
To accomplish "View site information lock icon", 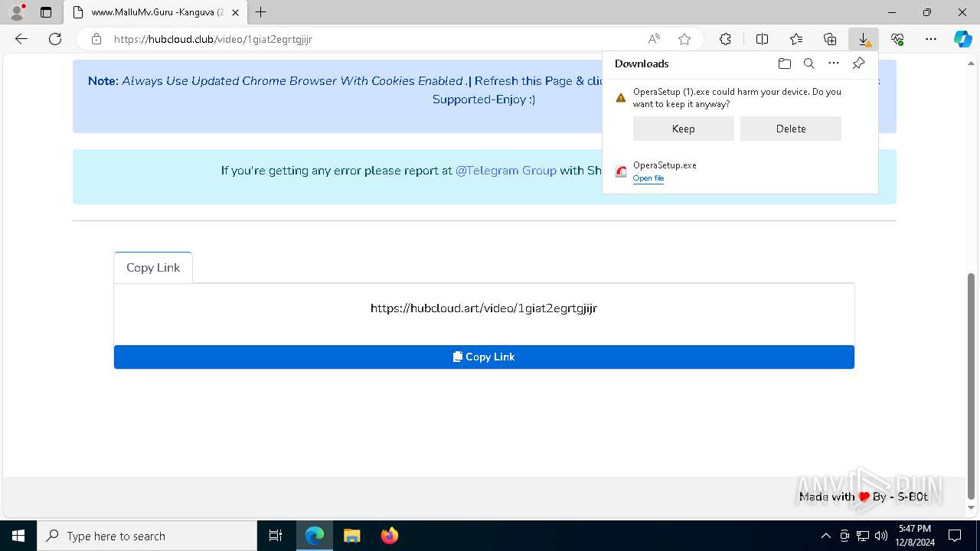I will point(96,39).
